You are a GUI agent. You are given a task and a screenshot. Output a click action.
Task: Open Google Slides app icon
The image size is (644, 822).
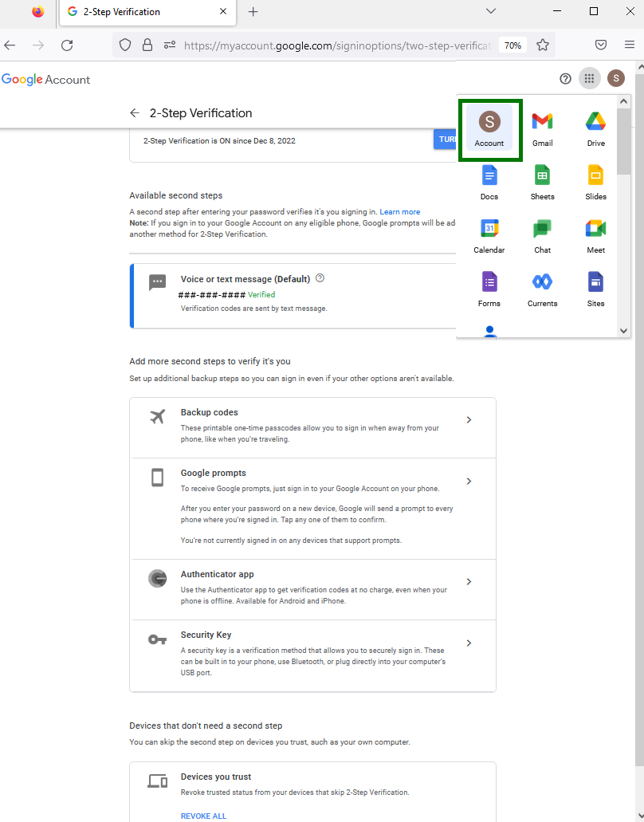(595, 183)
